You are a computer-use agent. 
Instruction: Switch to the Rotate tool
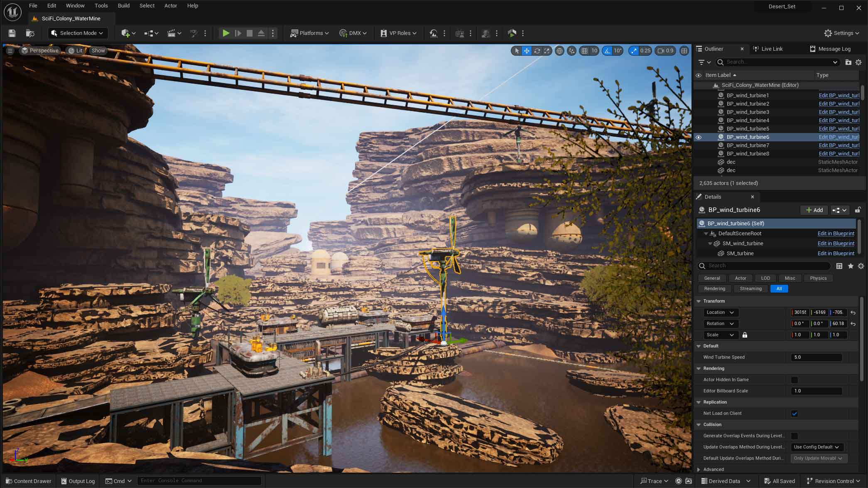[537, 50]
